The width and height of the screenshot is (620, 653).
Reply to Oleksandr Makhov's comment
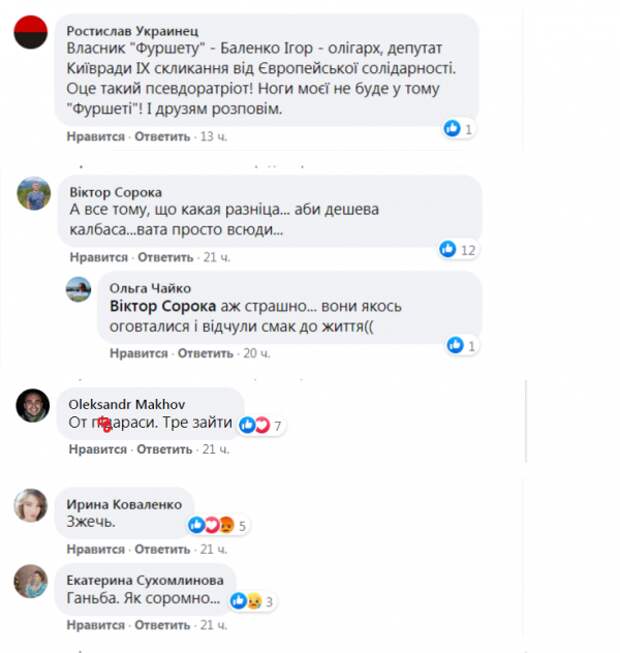(x=164, y=449)
